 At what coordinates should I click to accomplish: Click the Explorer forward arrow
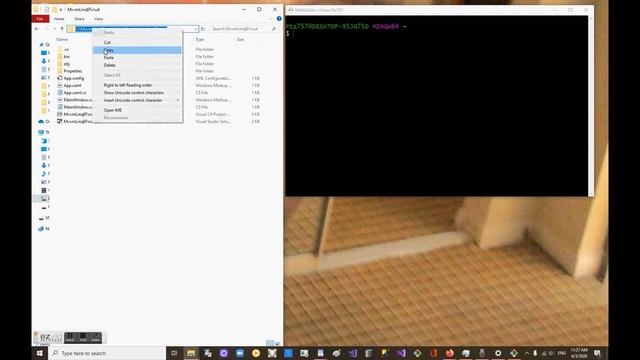[x=47, y=29]
